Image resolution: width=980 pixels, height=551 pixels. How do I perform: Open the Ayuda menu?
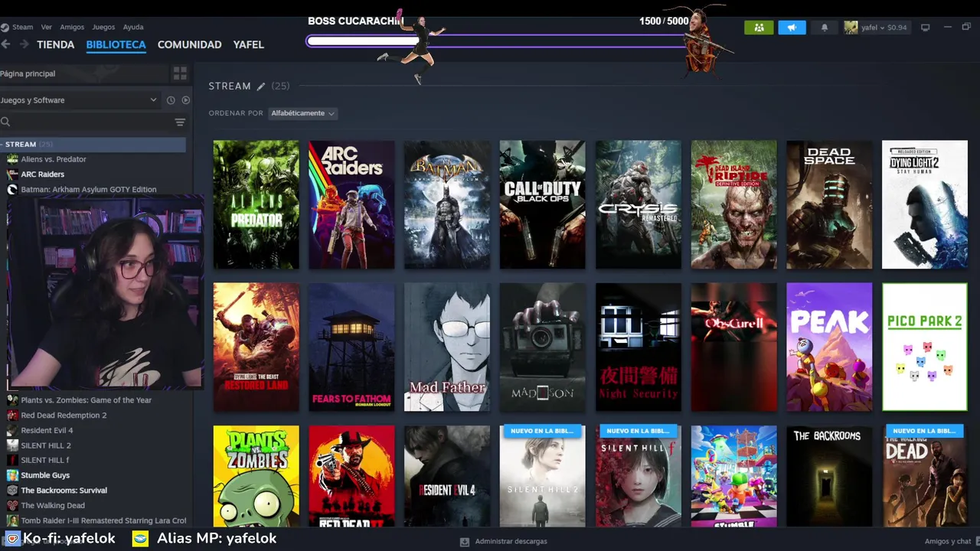pyautogui.click(x=133, y=27)
